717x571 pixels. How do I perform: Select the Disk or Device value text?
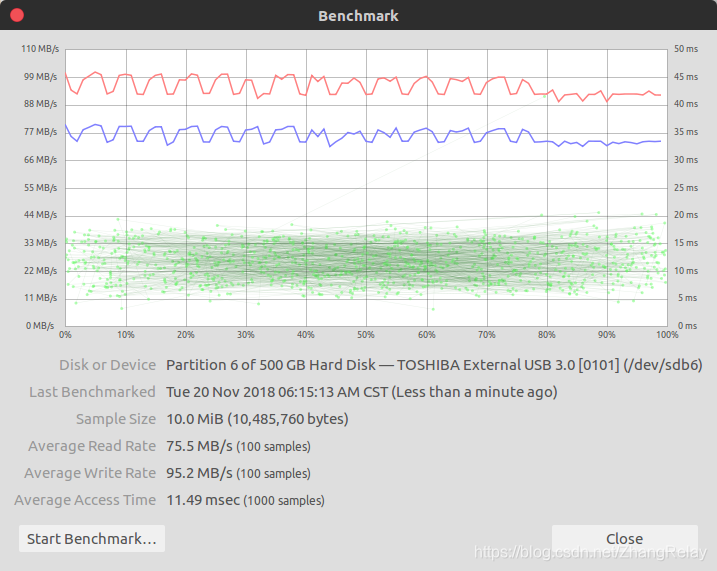(x=434, y=365)
